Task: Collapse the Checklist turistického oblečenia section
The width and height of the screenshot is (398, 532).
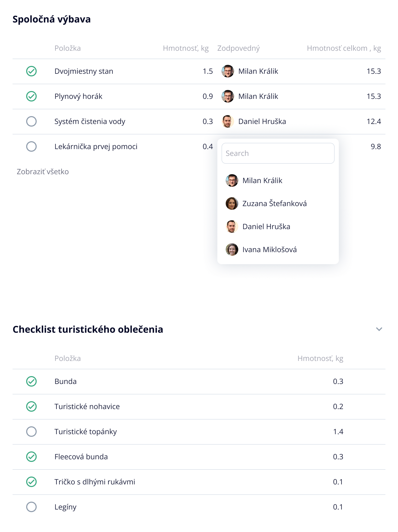Action: click(379, 329)
